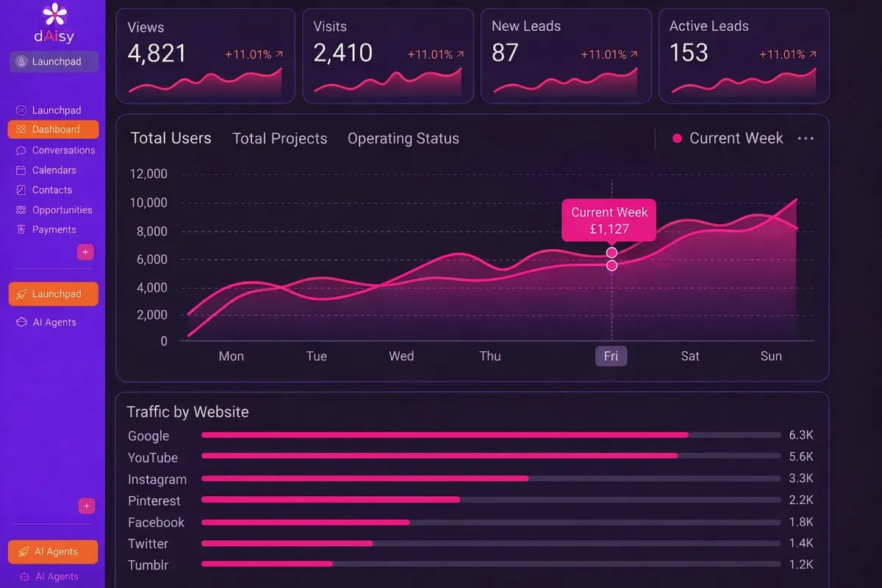Open Payments in the sidebar

coord(46,229)
